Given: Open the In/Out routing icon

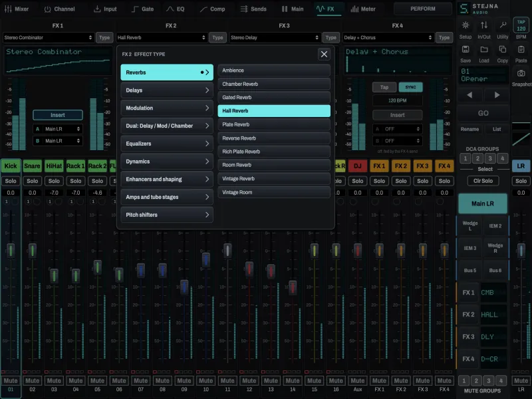Looking at the screenshot, I should tap(484, 25).
